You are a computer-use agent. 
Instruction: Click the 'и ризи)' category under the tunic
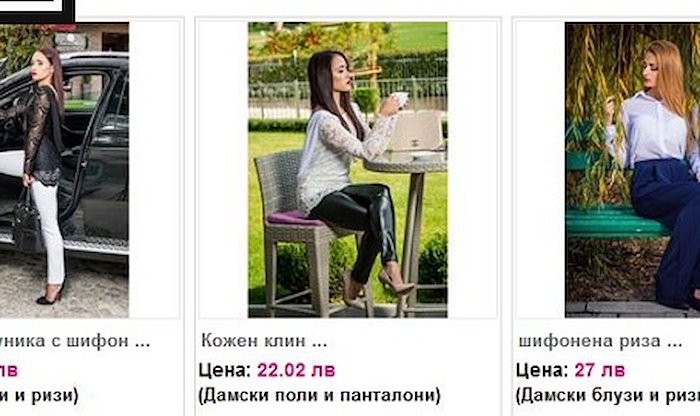39,395
